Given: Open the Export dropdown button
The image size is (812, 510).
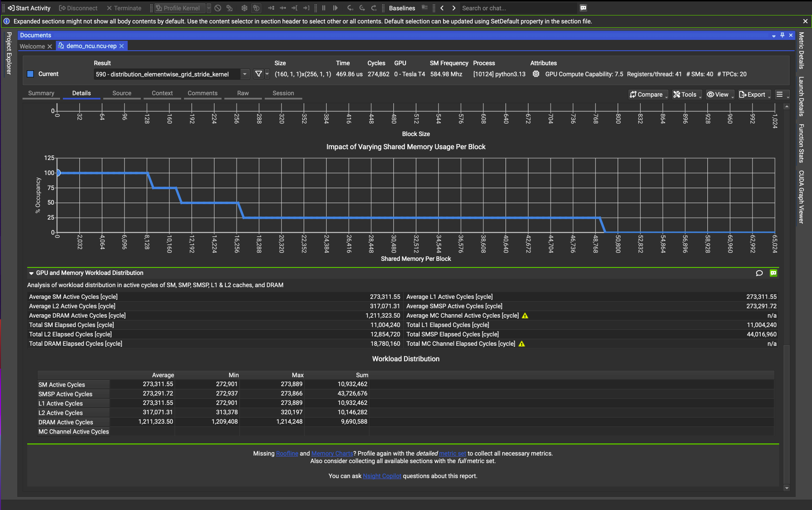Looking at the screenshot, I should point(755,94).
